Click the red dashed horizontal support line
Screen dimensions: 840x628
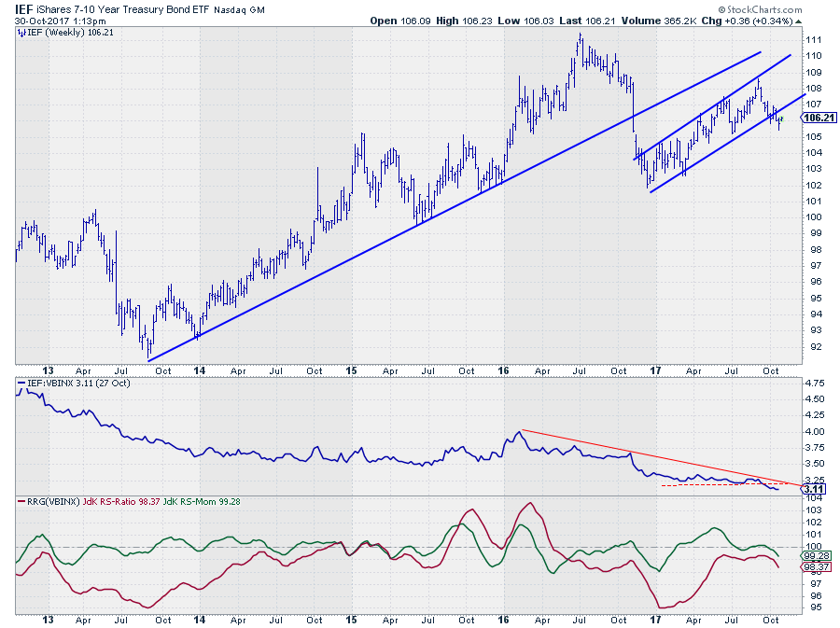click(x=723, y=485)
